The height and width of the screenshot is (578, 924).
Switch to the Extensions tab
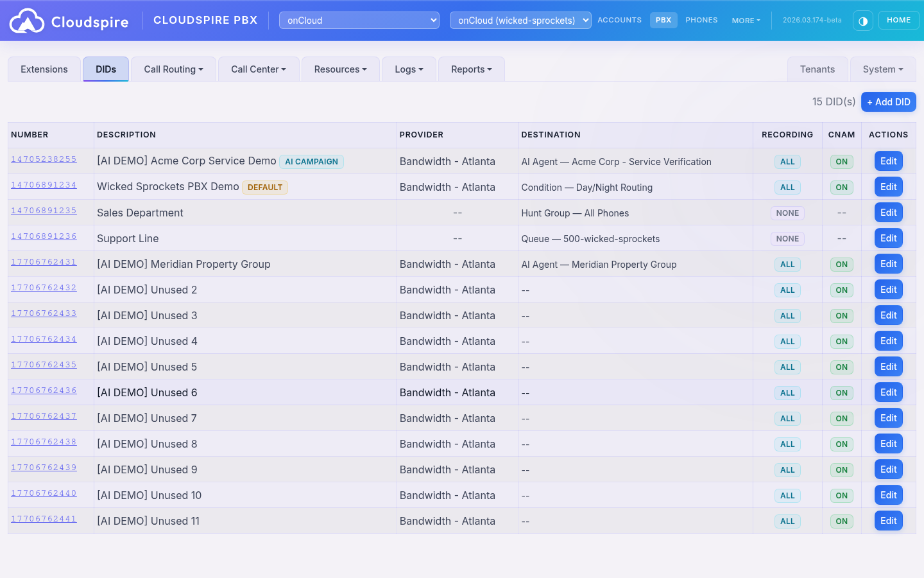pos(44,69)
